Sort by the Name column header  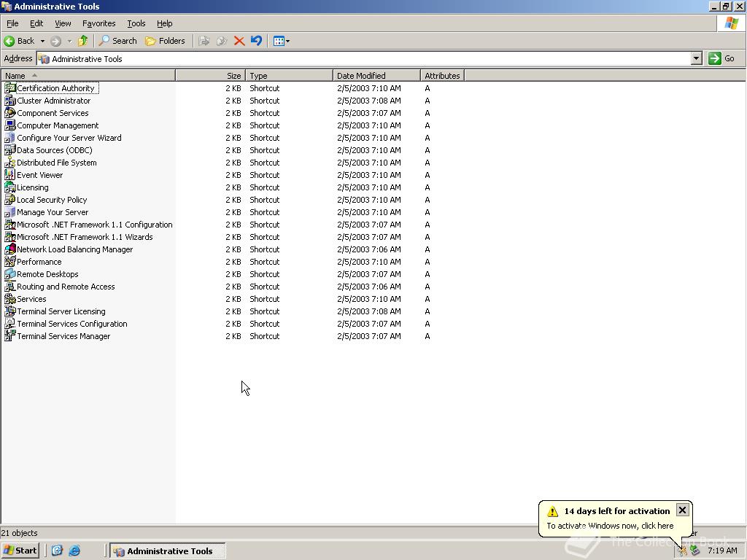coord(88,75)
